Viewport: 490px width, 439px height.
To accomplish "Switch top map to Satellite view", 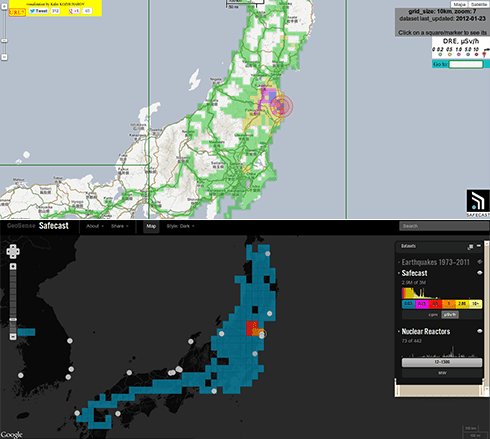I will tap(479, 4).
